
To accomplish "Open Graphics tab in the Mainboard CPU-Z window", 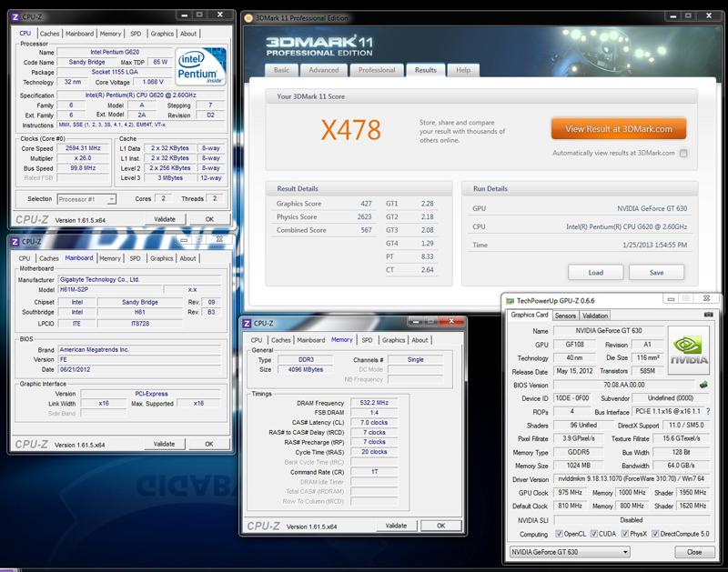I will pos(162,258).
